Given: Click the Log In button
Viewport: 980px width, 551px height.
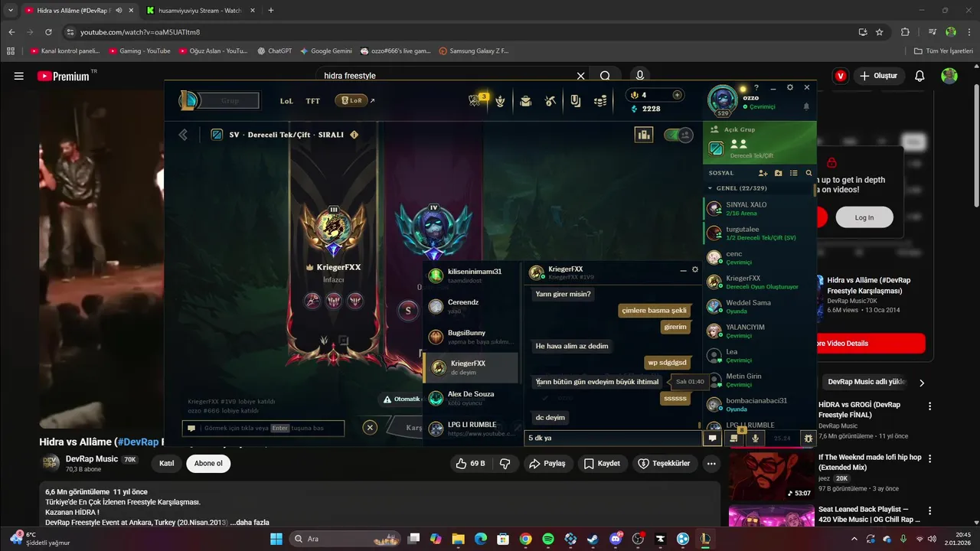Looking at the screenshot, I should point(864,217).
